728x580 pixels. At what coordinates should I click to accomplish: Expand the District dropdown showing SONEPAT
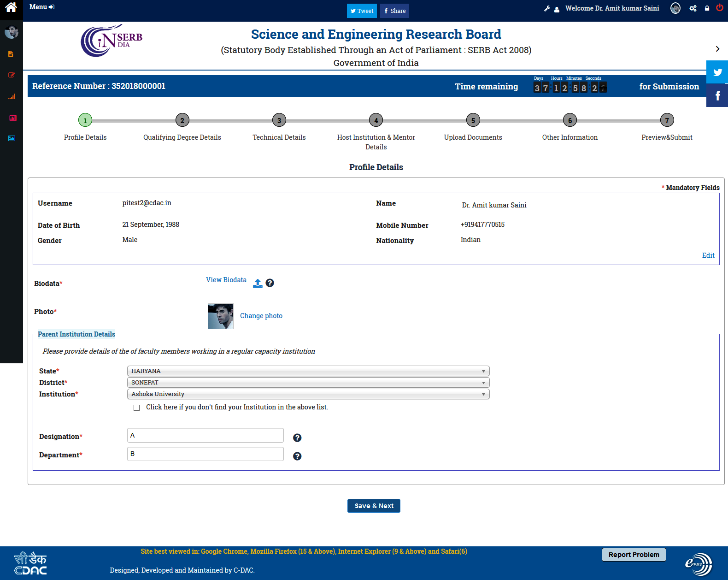(308, 383)
